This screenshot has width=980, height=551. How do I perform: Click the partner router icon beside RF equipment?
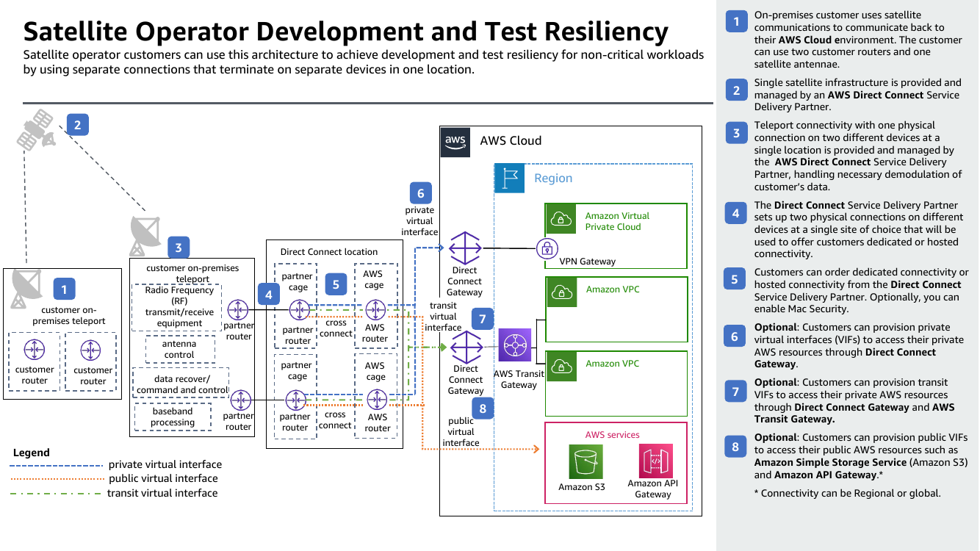[238, 310]
